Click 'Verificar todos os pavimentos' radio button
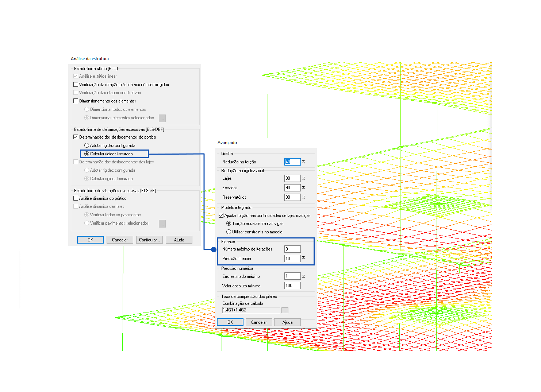The height and width of the screenshot is (392, 541). coord(87,215)
